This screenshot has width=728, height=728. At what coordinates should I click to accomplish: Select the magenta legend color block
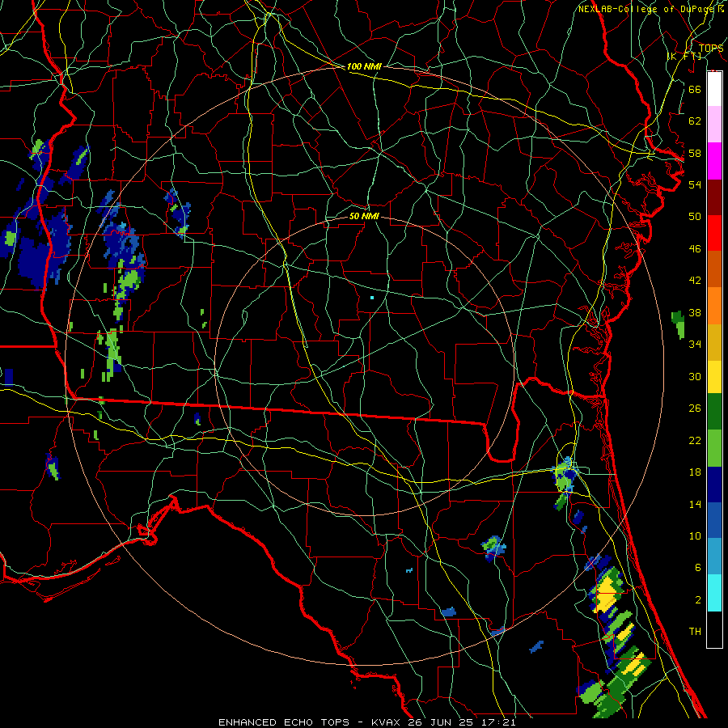[x=714, y=161]
